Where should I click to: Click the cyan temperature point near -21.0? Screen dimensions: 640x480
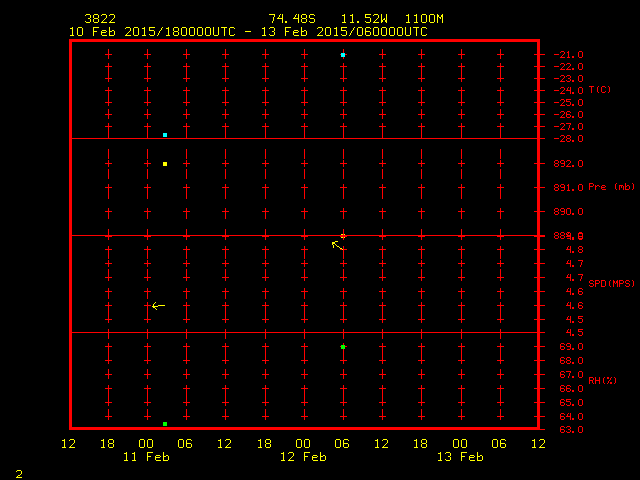coord(343,55)
